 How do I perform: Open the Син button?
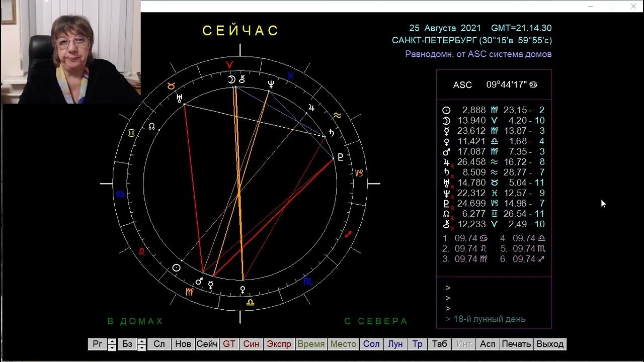251,344
